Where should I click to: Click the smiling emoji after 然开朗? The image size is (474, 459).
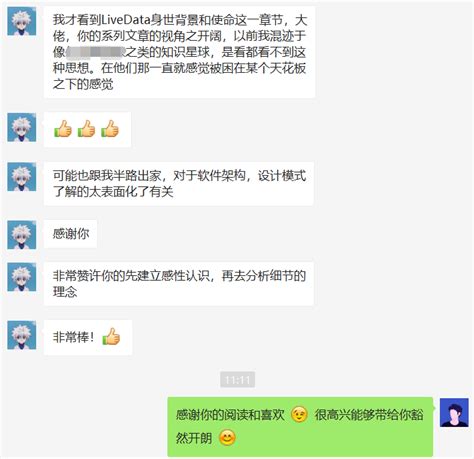pyautogui.click(x=227, y=438)
